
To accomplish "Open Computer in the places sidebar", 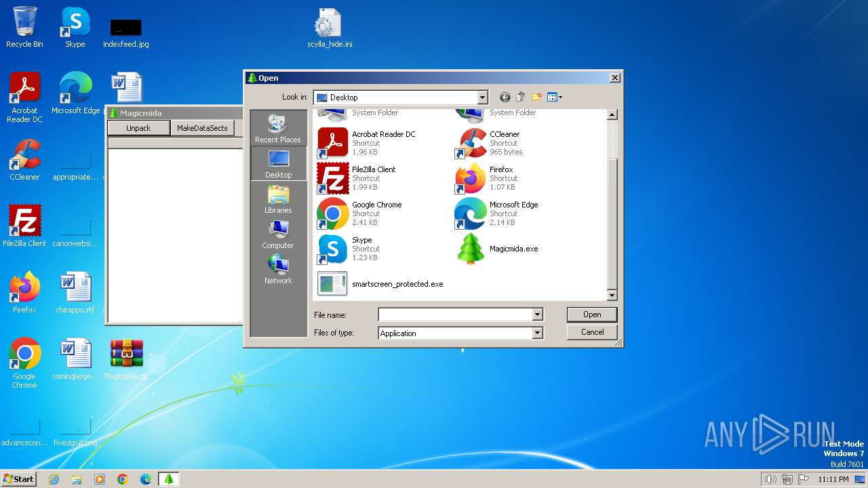I will coord(278,235).
